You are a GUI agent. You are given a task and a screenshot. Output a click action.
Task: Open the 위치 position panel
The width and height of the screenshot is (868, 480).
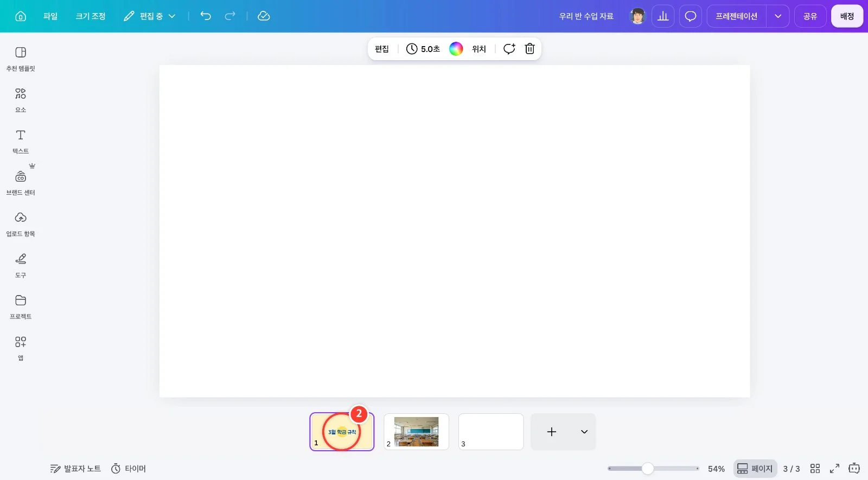[479, 49]
